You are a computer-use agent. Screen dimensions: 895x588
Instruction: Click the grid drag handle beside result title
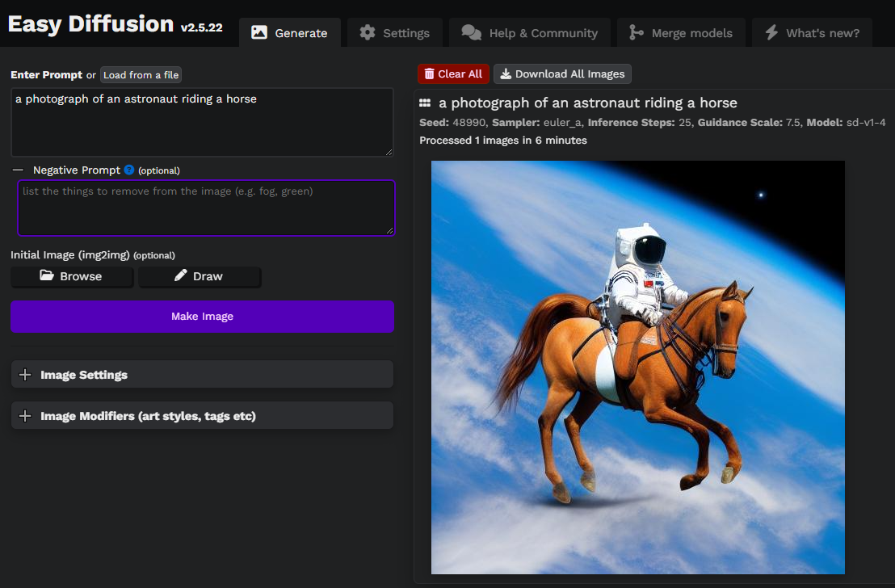[425, 103]
